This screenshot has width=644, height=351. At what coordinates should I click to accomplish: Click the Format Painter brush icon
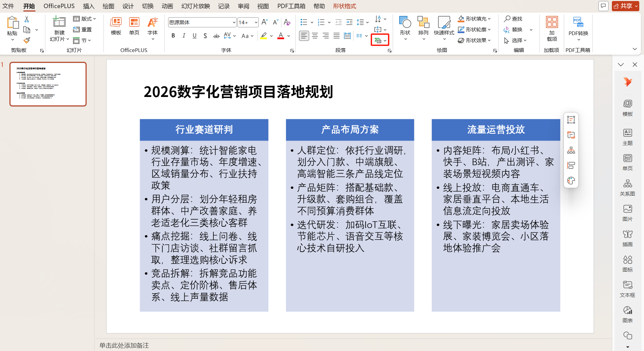coord(27,41)
